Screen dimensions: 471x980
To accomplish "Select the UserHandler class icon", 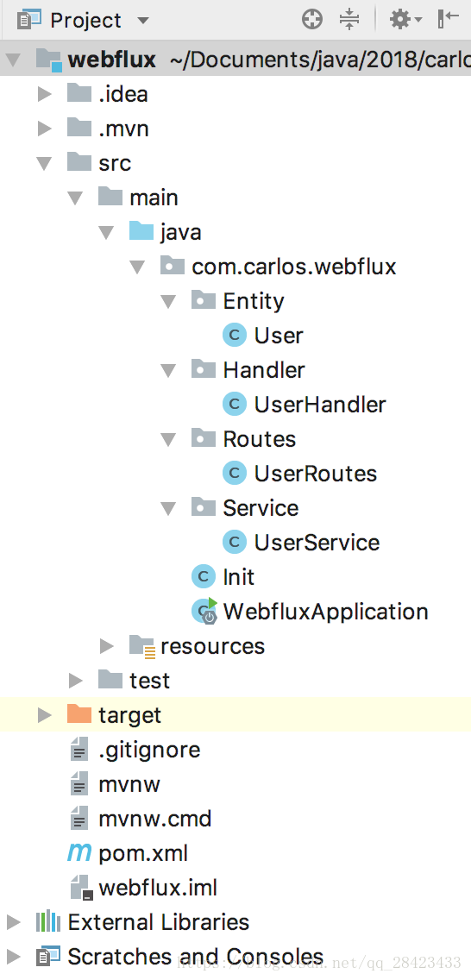I will (235, 405).
